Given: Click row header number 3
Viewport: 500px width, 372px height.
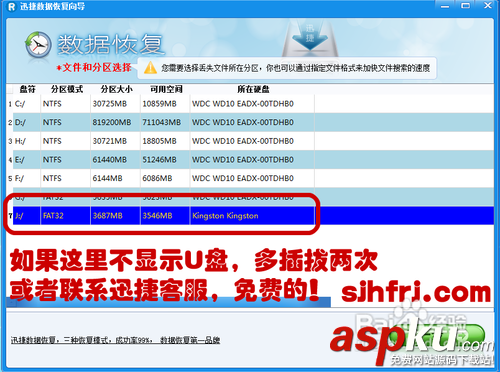Looking at the screenshot, I should (x=10, y=141).
